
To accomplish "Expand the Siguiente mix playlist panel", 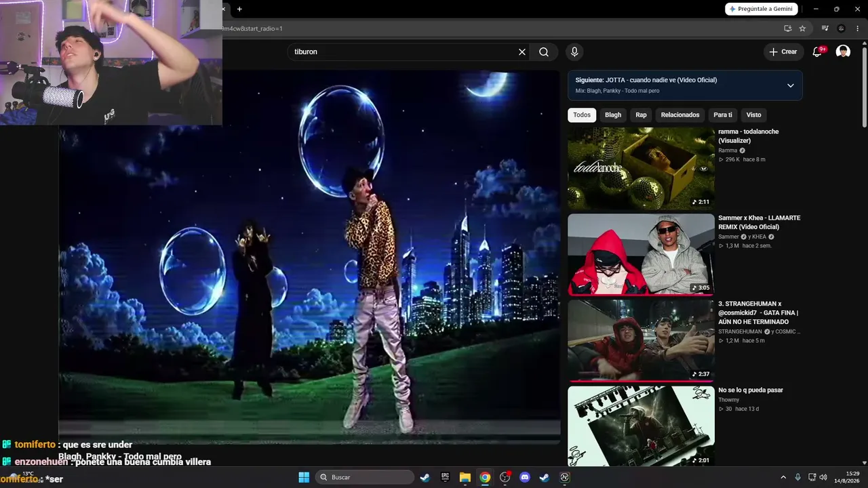I will (x=790, y=85).
